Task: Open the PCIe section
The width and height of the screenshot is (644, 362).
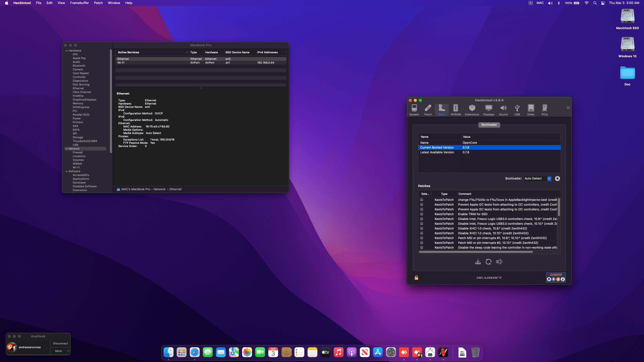Action: pos(545,110)
